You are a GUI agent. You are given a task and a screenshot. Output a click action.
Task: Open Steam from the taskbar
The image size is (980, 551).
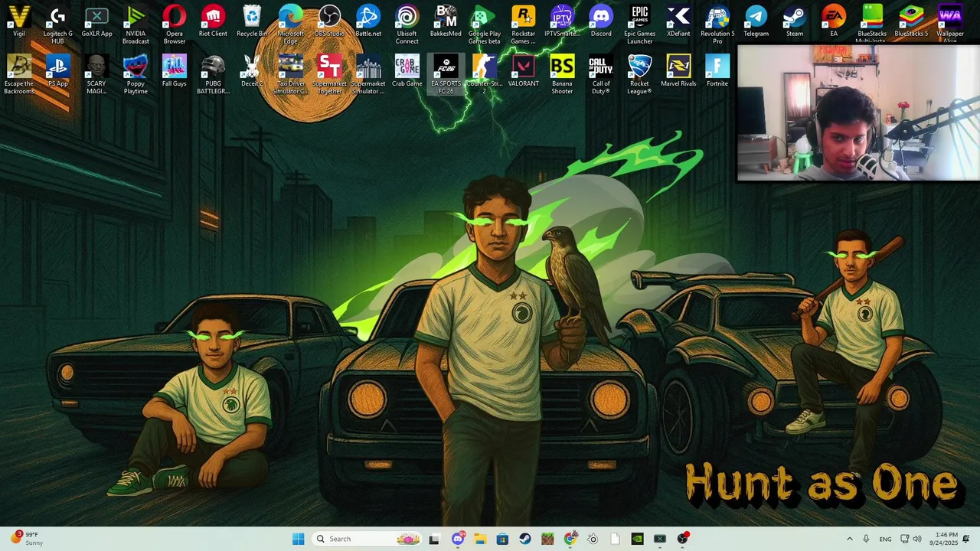pos(525,539)
